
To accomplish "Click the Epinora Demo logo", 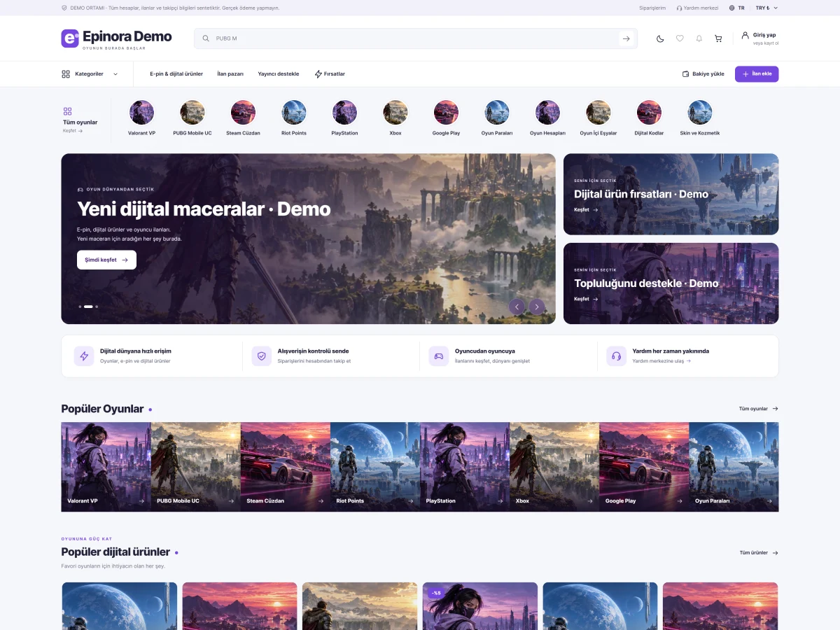I will click(x=116, y=38).
